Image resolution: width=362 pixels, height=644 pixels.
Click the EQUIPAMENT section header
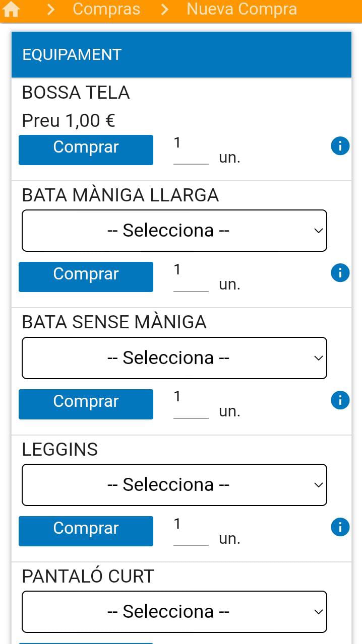click(181, 54)
